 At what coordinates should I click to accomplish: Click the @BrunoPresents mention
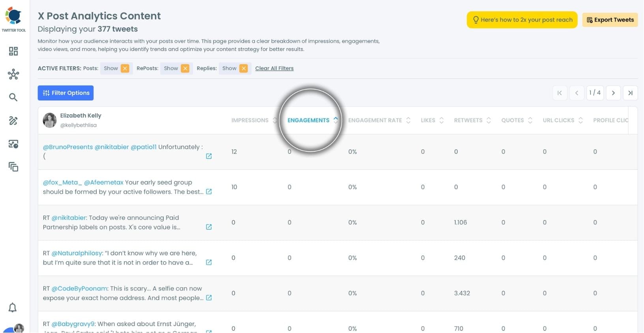68,147
